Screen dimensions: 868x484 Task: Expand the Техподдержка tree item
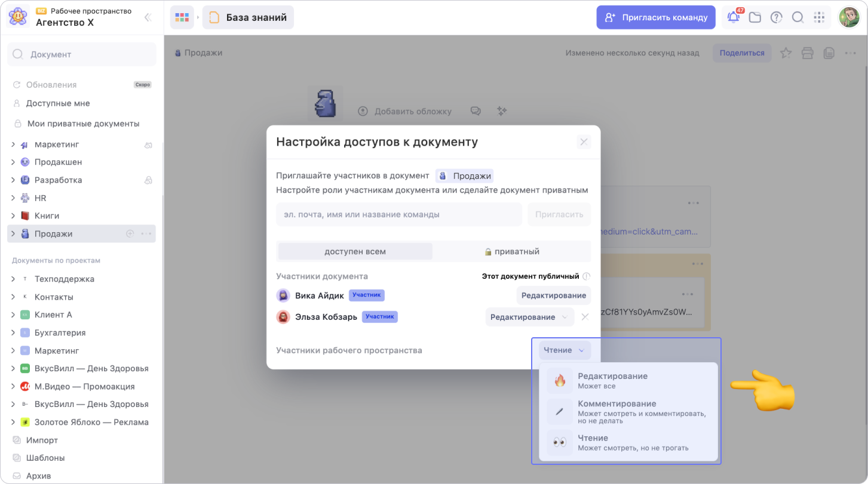pos(13,279)
